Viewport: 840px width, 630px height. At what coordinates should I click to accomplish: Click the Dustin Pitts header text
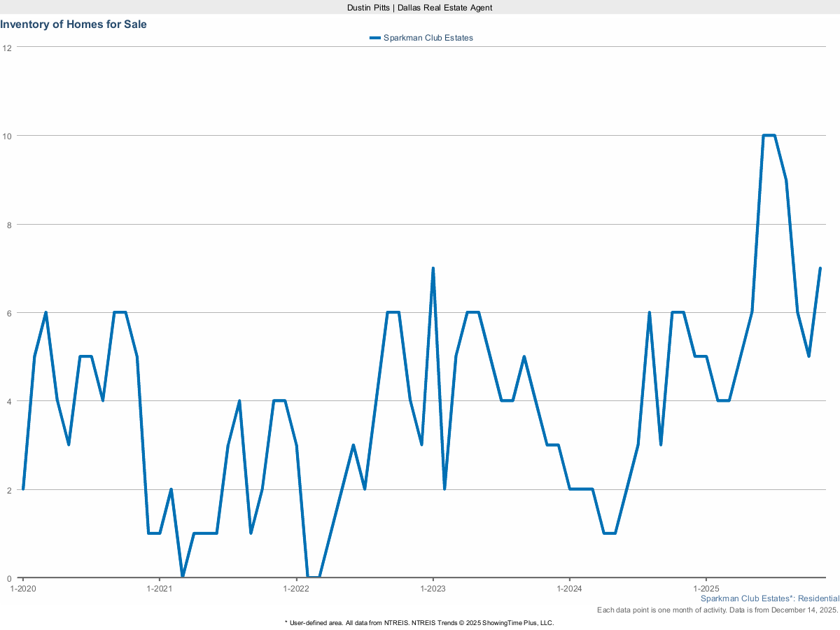pos(420,7)
